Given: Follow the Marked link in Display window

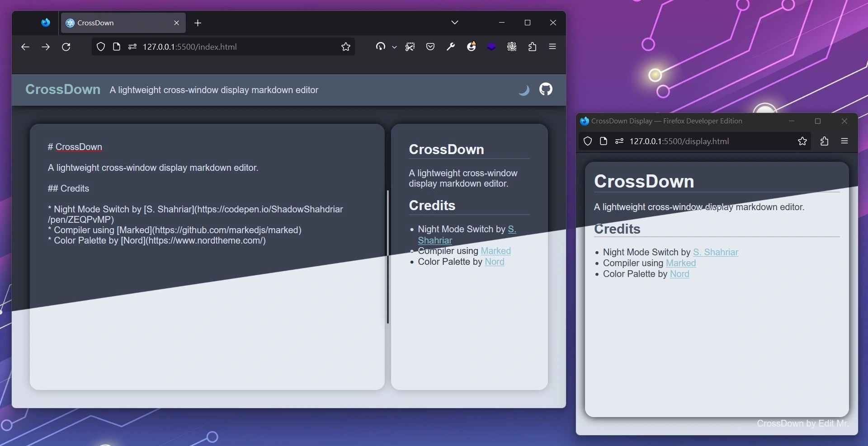Looking at the screenshot, I should 681,263.
